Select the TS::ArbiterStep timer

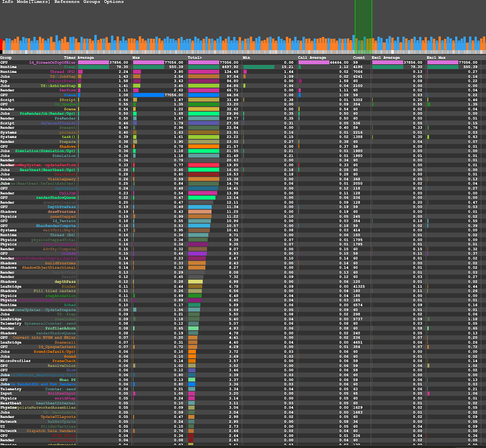[x=58, y=85]
